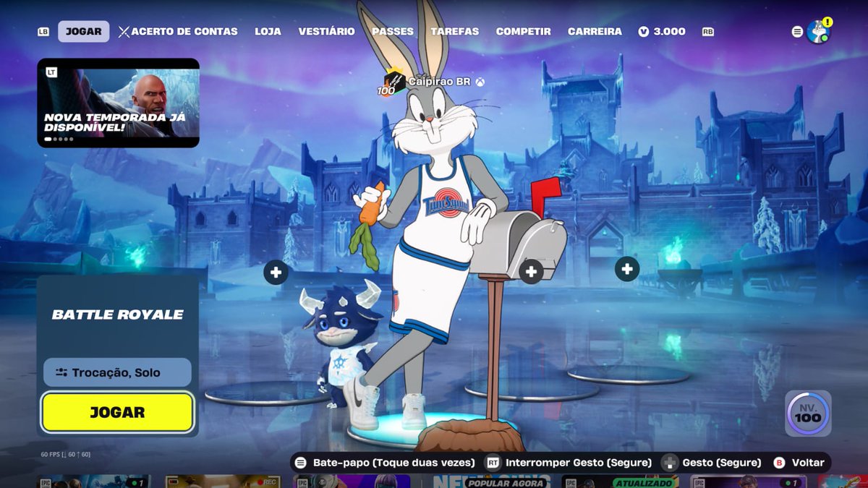868x488 pixels.
Task: Click the news banner carousel page dots
Action: pyautogui.click(x=59, y=139)
